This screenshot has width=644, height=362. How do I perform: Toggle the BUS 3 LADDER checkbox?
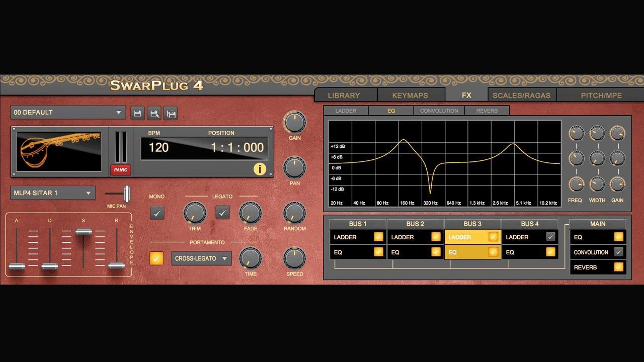493,237
